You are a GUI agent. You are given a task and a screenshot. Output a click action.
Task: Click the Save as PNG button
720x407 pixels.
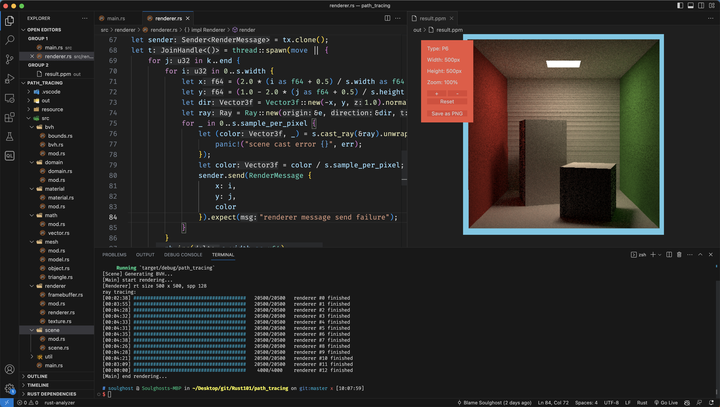(446, 114)
